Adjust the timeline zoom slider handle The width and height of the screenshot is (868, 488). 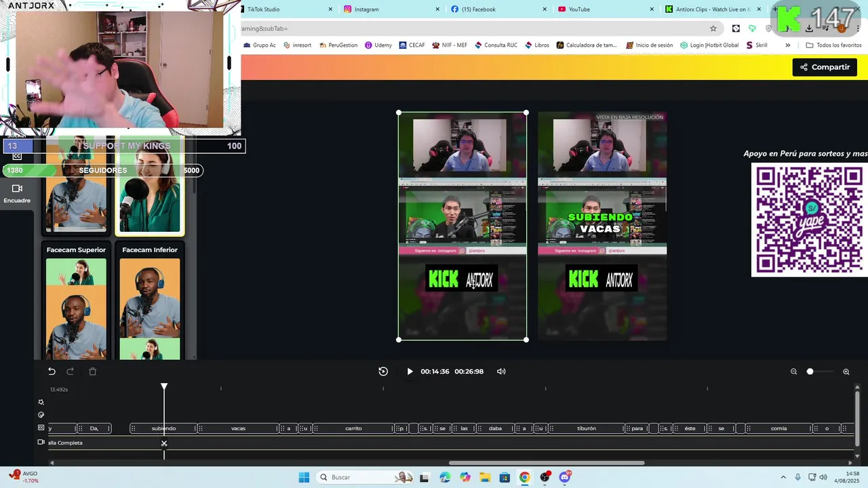[x=810, y=371]
